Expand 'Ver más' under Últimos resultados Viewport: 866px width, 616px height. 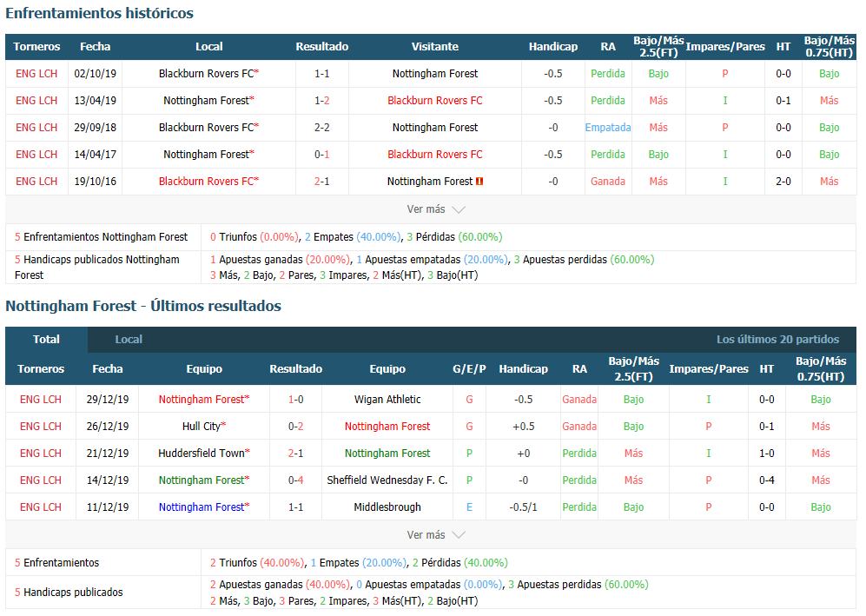(x=436, y=535)
